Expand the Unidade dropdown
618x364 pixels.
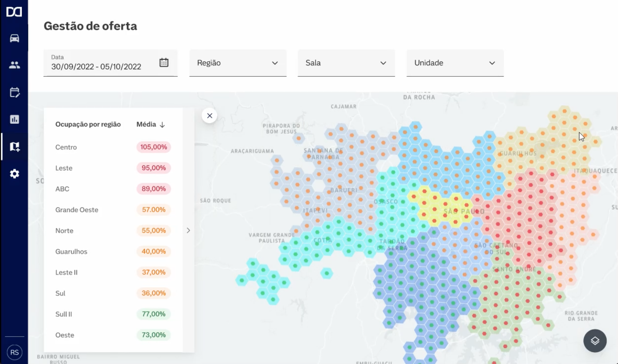[455, 63]
